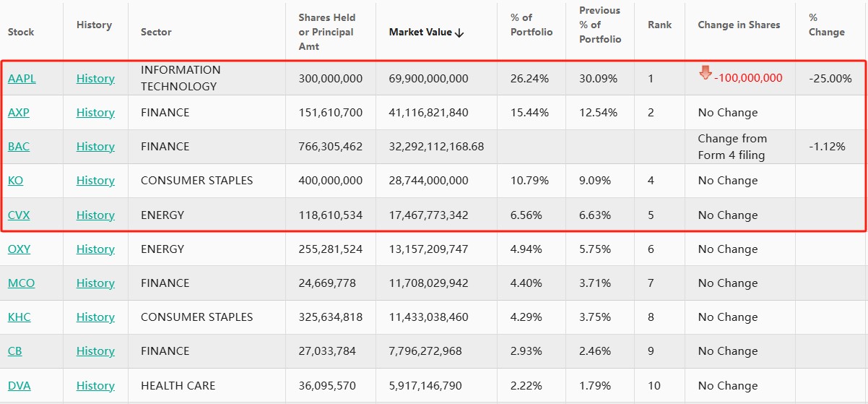Open History link for DVA
This screenshot has height=404, width=868.
coord(95,385)
